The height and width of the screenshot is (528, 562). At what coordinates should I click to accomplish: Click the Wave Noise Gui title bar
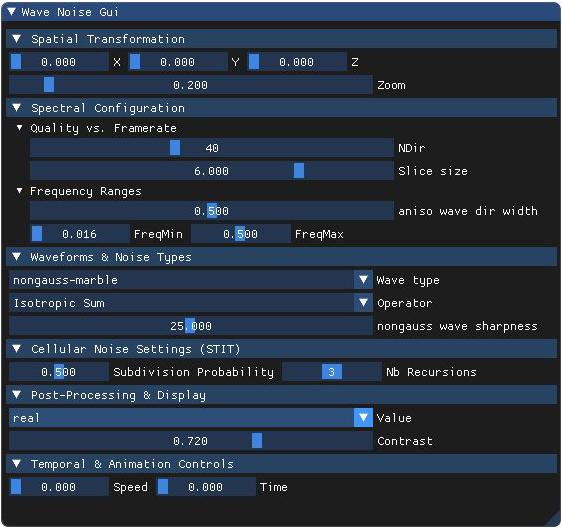tap(281, 12)
